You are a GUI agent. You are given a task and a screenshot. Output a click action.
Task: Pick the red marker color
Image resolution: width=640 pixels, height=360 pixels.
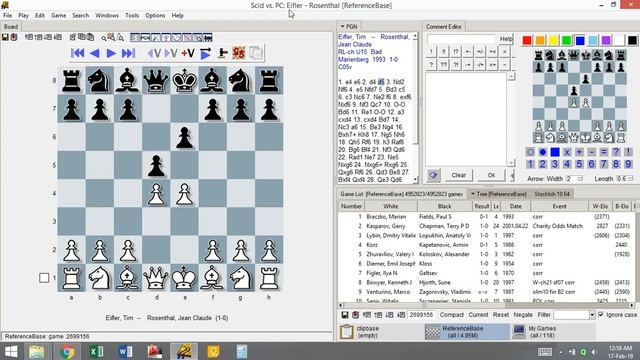(527, 40)
